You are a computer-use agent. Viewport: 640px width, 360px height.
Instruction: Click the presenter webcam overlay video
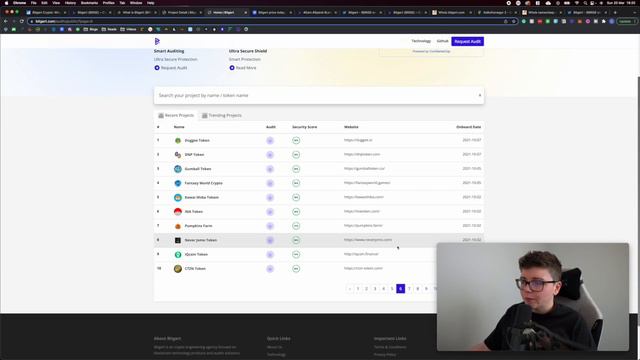533,297
